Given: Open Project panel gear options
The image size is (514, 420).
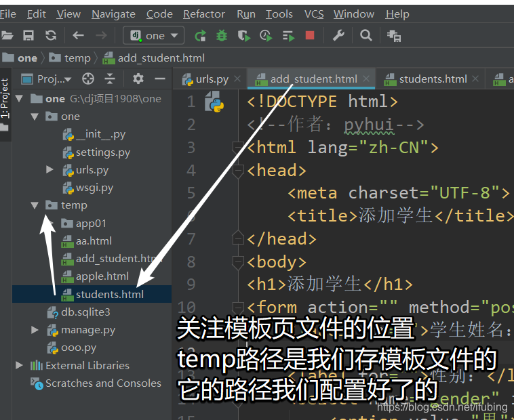Looking at the screenshot, I should point(138,79).
